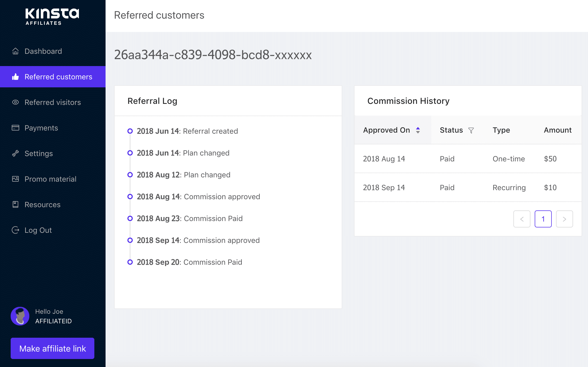Sort commissions using the Approved On arrows
Image resolution: width=588 pixels, height=367 pixels.
coord(418,130)
